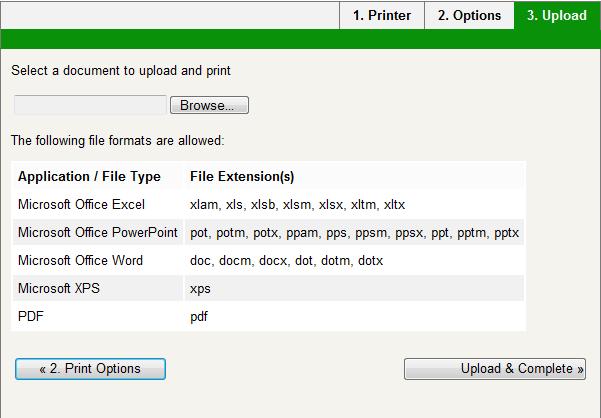Click Upload & Complete button

495,369
